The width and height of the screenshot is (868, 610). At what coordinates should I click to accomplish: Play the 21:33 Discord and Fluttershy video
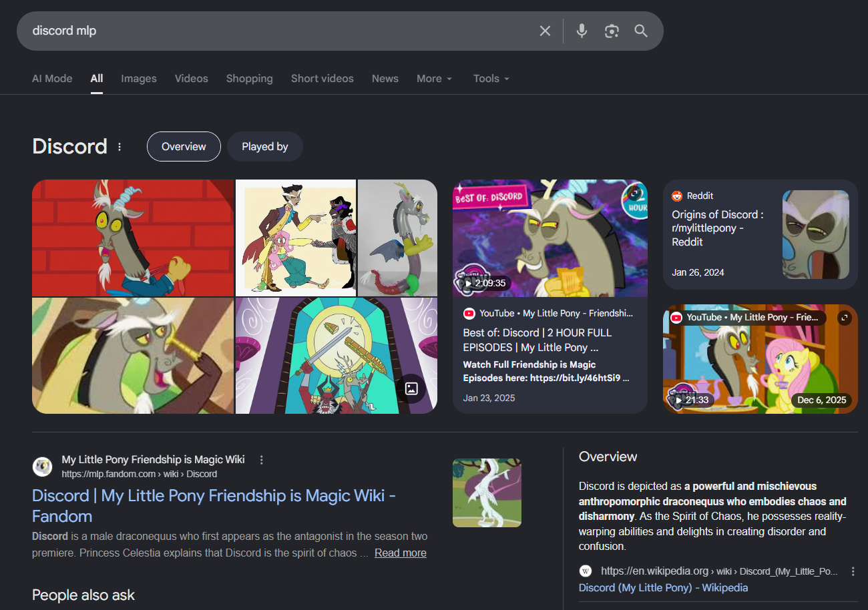click(x=691, y=400)
